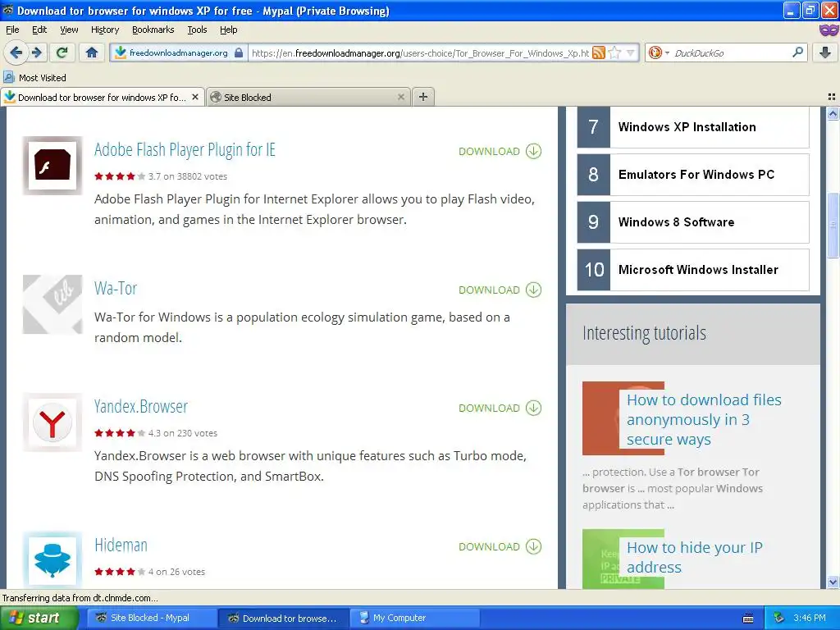Open Windows 8 Software list item
The height and width of the screenshot is (630, 840).
692,222
